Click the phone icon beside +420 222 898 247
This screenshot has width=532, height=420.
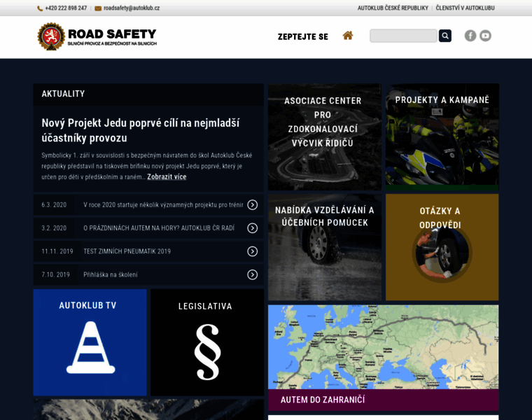point(40,8)
